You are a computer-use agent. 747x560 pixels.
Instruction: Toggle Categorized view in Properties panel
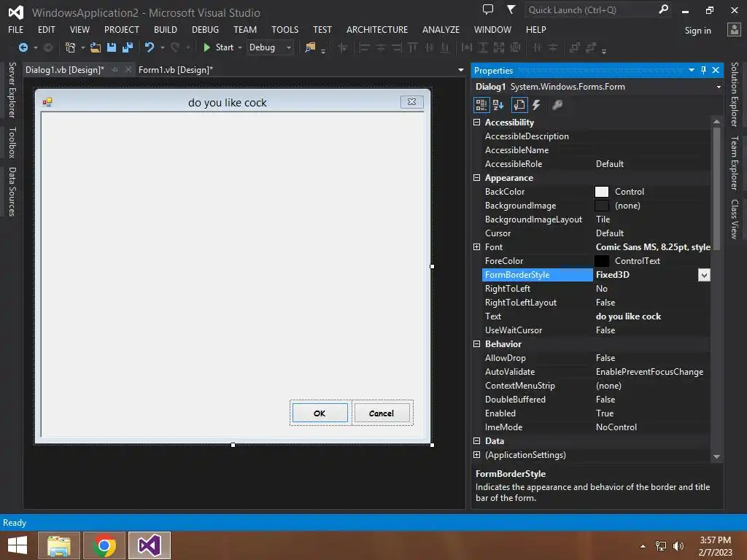pyautogui.click(x=481, y=105)
